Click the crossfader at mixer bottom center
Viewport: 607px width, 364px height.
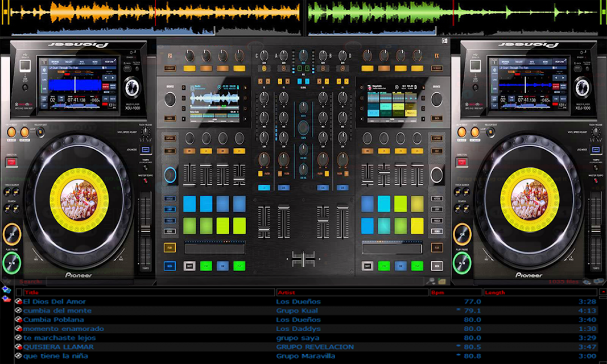(304, 259)
